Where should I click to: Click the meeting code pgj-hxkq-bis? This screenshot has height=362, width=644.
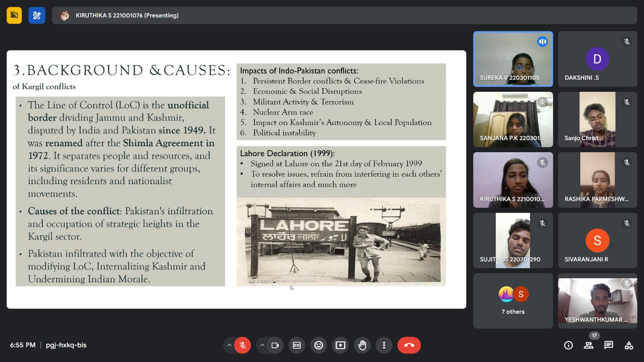pos(66,345)
